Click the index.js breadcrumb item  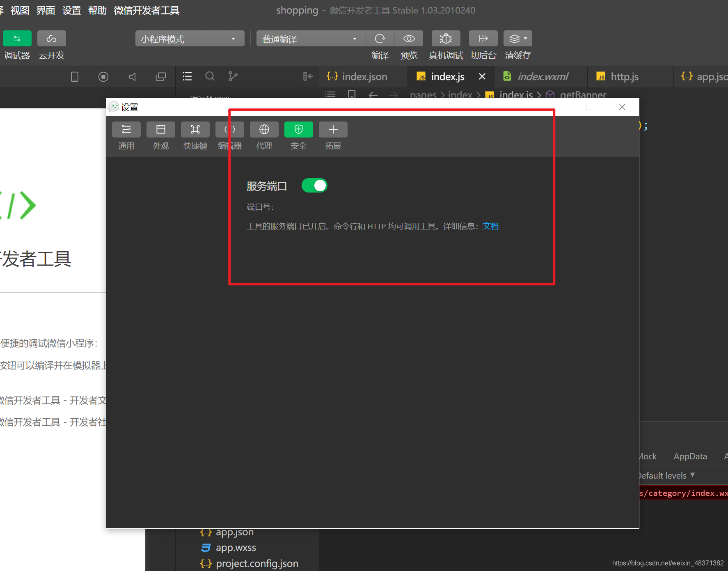tap(509, 95)
